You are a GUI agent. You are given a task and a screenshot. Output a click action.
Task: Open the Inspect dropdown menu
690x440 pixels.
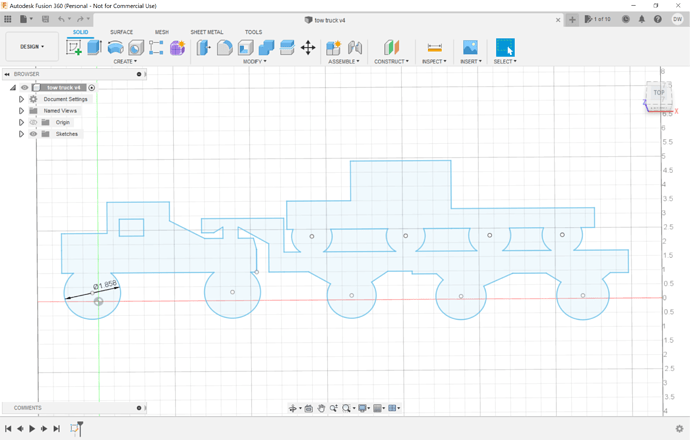pyautogui.click(x=434, y=62)
